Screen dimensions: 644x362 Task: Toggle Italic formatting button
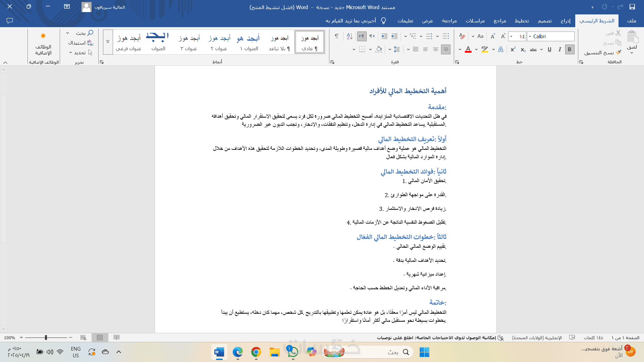(559, 49)
